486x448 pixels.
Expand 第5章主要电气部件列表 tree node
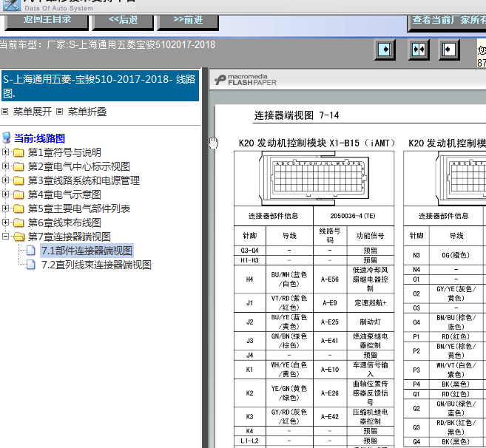(5, 208)
